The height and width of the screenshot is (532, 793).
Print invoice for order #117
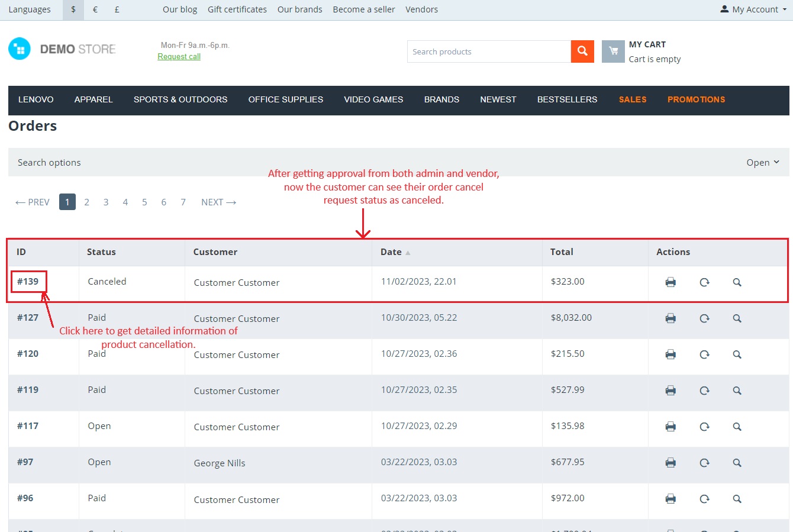[670, 427]
